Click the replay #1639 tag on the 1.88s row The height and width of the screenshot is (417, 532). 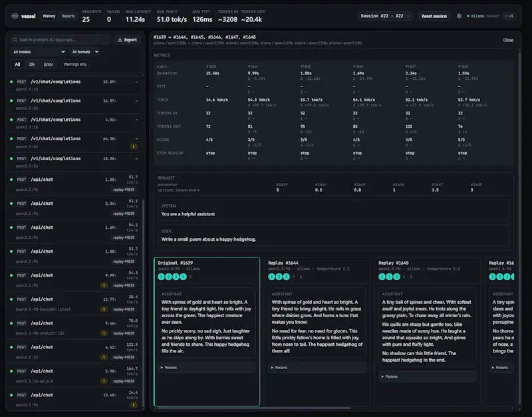[x=124, y=261]
